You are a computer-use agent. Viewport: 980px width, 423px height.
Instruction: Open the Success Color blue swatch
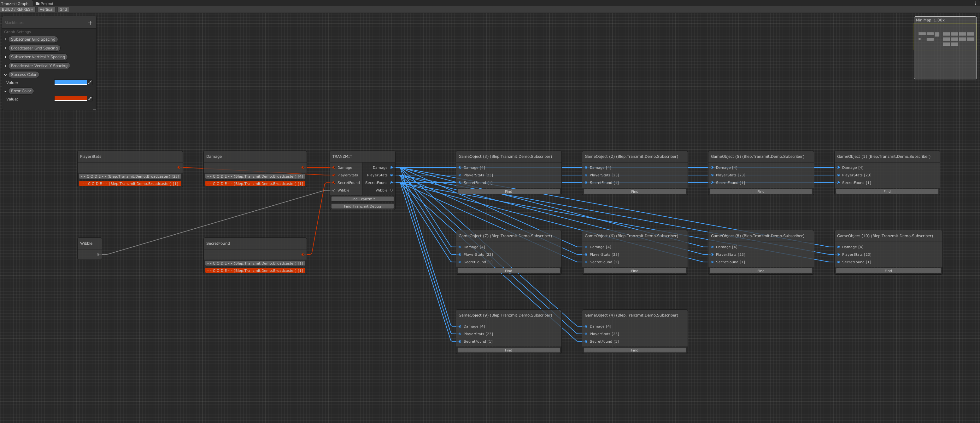[x=70, y=82]
